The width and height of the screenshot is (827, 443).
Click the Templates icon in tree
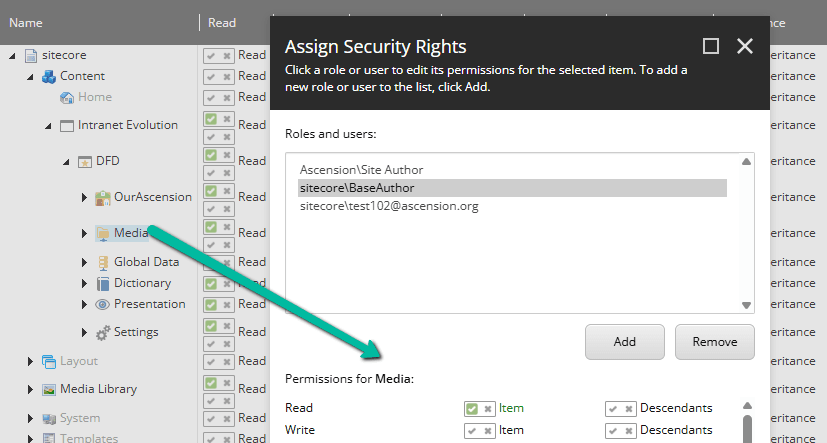[49, 438]
